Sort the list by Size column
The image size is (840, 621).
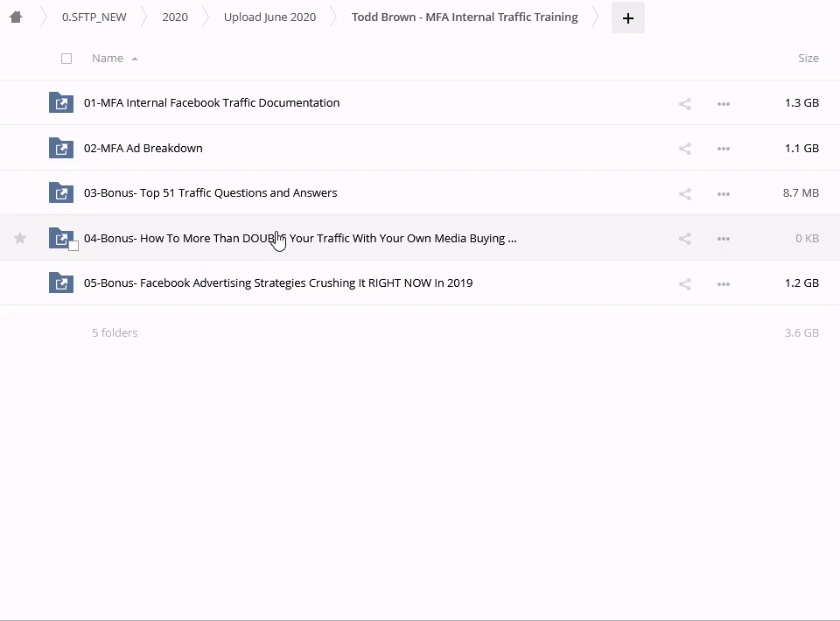pos(808,59)
